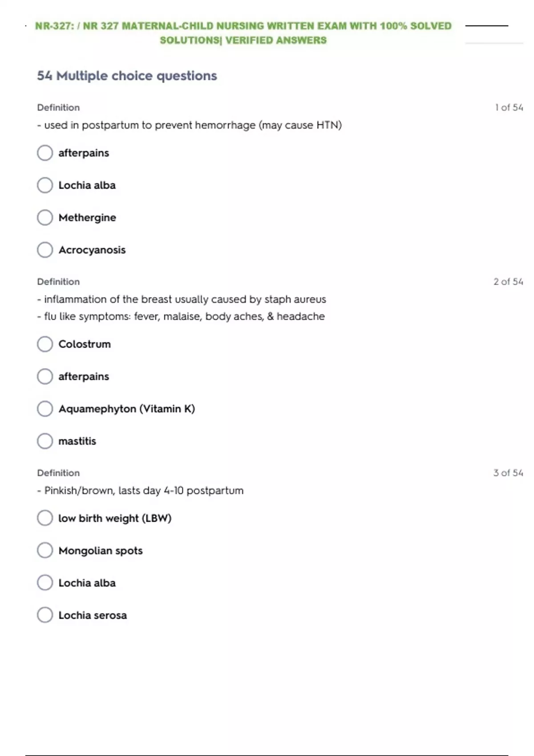Click the 'Pinkish/brown, lasts day 4-10' definition

tap(141, 491)
